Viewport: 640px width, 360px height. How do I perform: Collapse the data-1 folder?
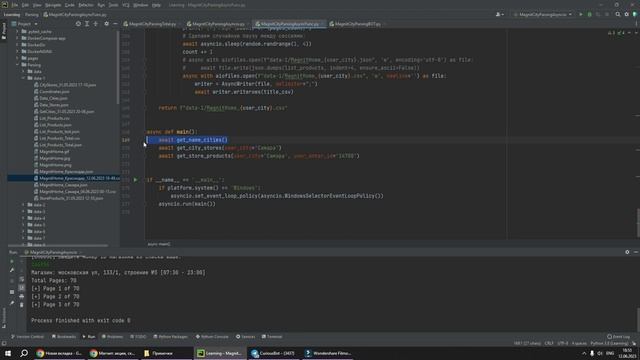(23, 78)
